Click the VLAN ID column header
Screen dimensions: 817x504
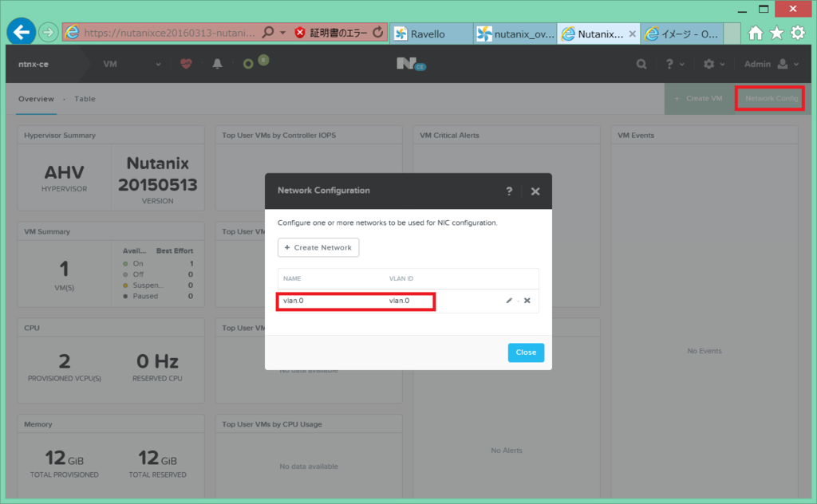tap(401, 278)
